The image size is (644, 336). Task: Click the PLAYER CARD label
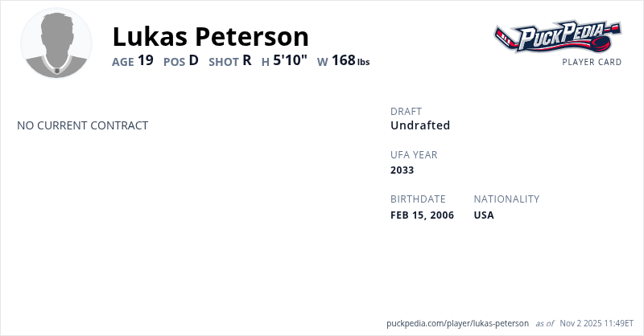coord(592,62)
